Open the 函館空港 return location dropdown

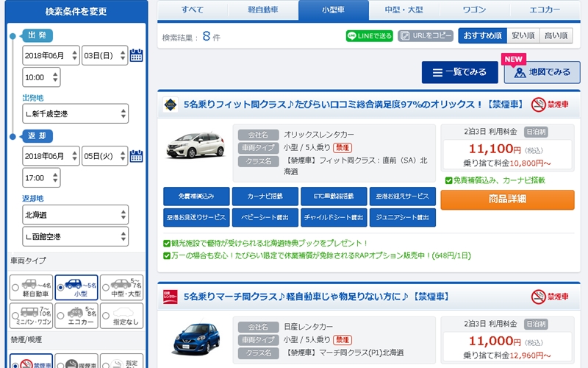pos(75,236)
